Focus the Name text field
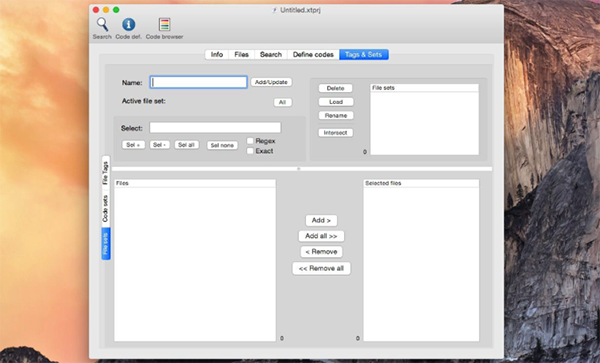 coord(198,82)
